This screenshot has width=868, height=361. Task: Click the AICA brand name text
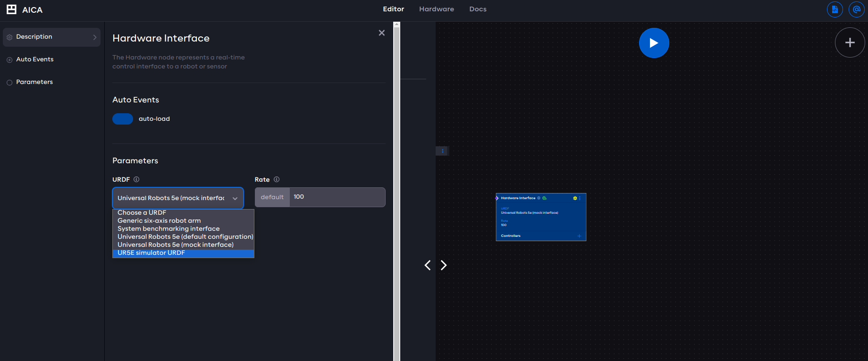pos(33,10)
